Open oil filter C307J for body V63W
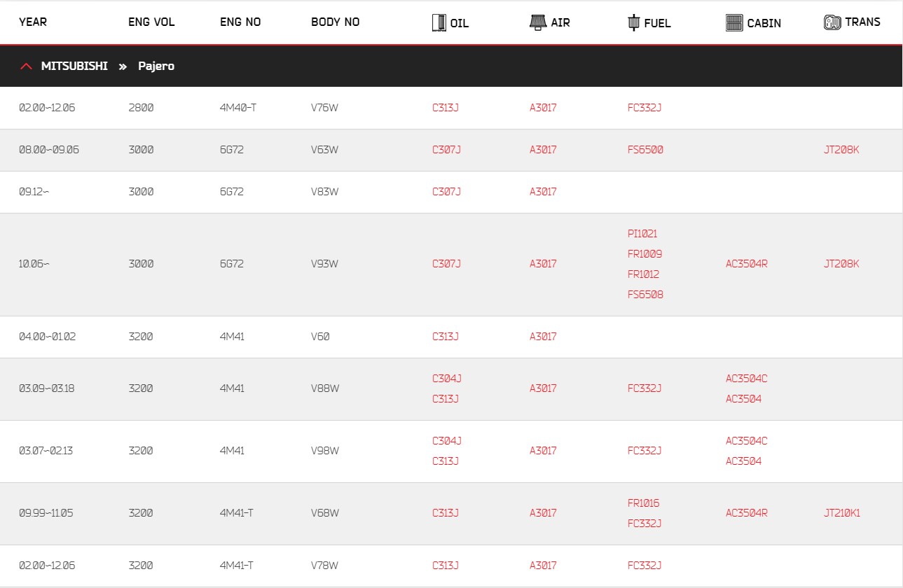 tap(446, 150)
